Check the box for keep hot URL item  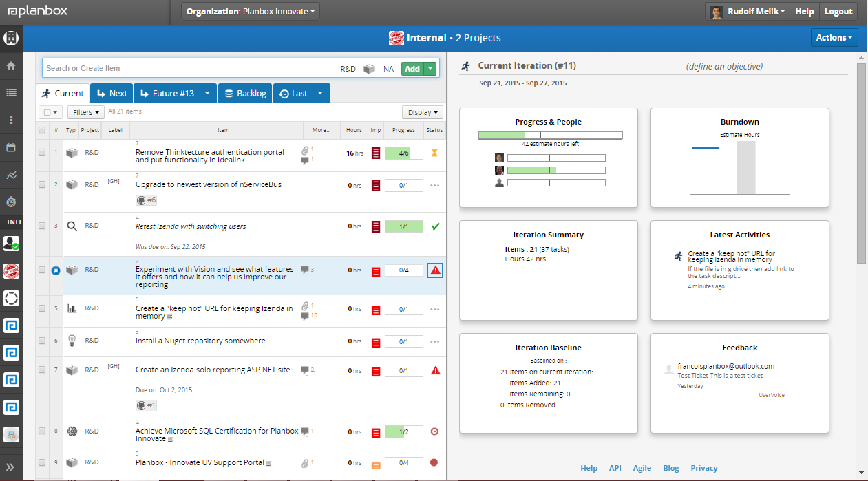tap(42, 309)
